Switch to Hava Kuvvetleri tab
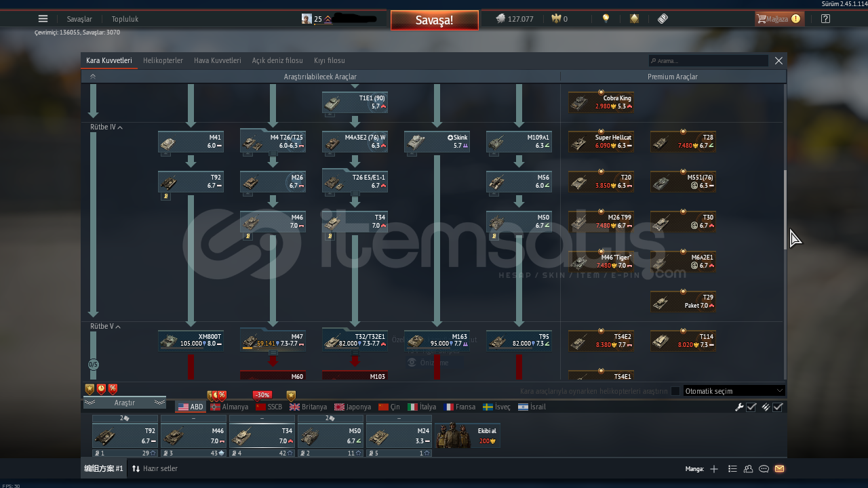 pyautogui.click(x=218, y=60)
